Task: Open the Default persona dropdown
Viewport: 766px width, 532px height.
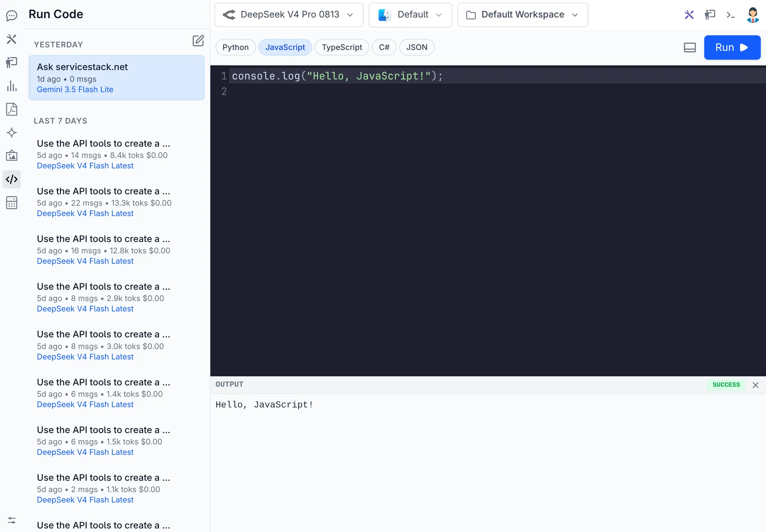Action: tap(410, 15)
